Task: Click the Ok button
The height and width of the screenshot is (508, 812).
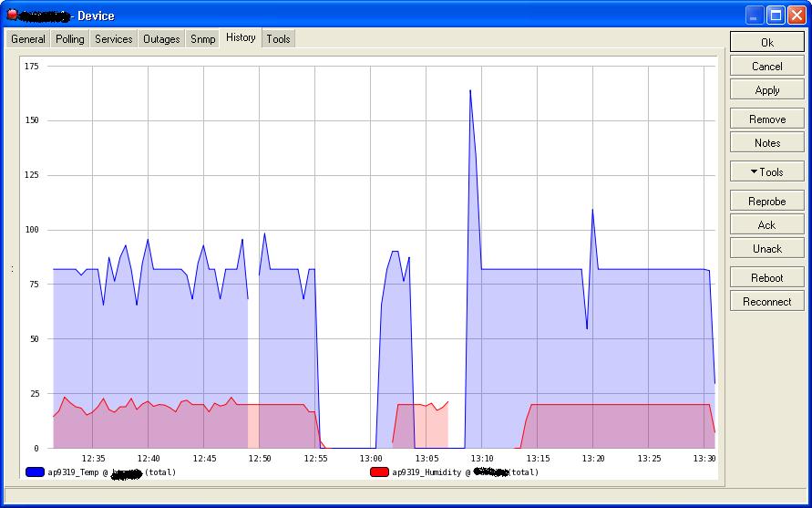Action: coord(767,42)
